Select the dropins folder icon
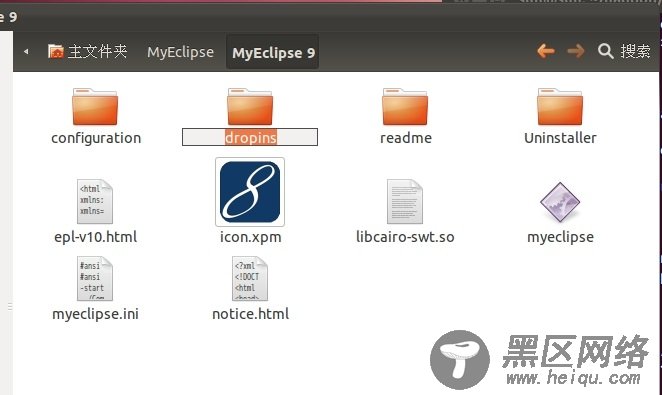The image size is (662, 395). pos(250,107)
